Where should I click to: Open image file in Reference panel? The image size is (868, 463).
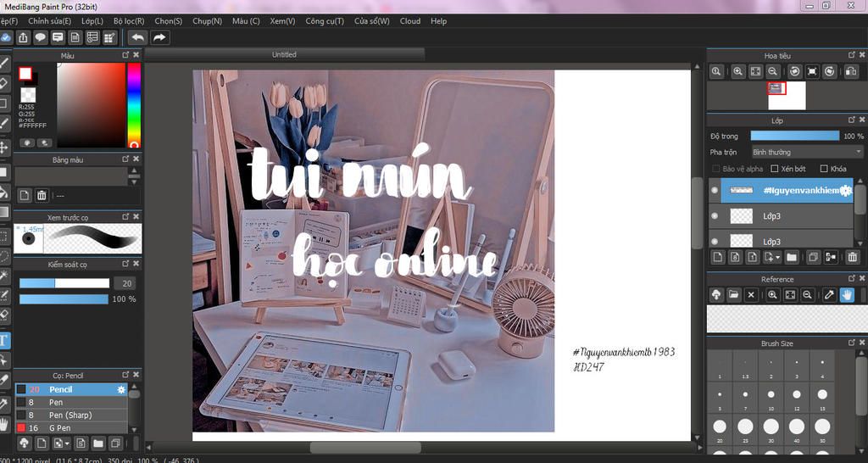[733, 294]
